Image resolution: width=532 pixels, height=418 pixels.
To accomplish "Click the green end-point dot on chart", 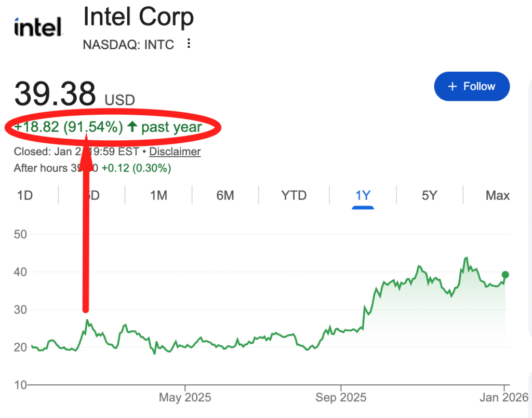I will [x=505, y=275].
